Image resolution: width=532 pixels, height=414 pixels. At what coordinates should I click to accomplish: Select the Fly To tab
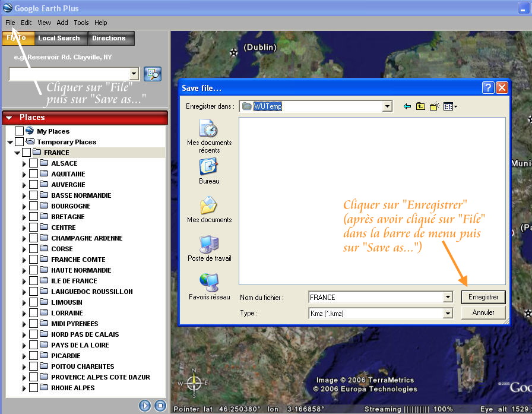(x=18, y=38)
